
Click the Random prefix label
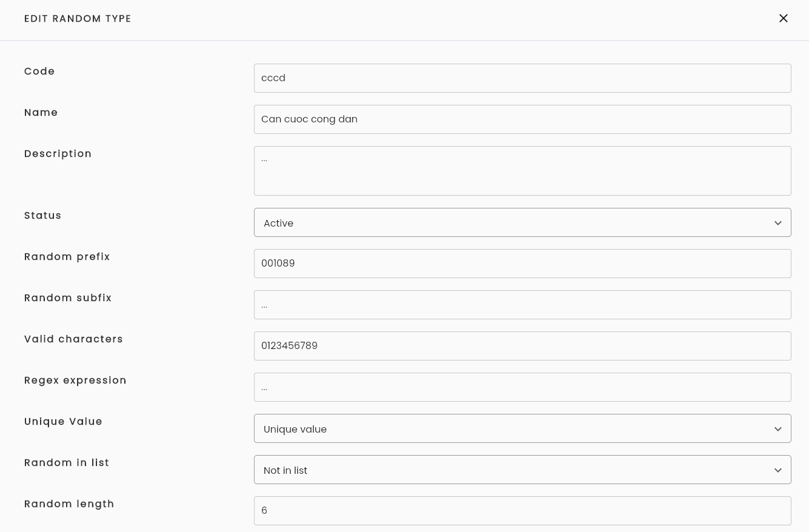(x=67, y=257)
